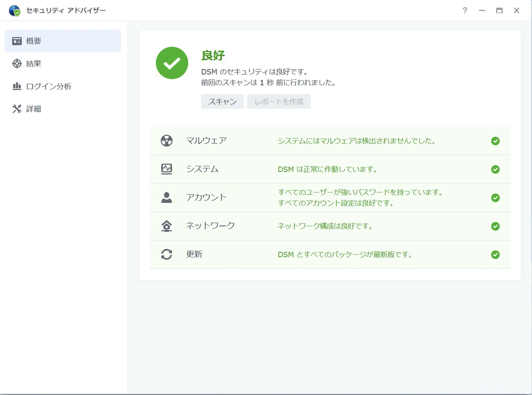Image resolution: width=532 pixels, height=395 pixels.
Task: Click the システム monitor icon
Action: pos(167,169)
